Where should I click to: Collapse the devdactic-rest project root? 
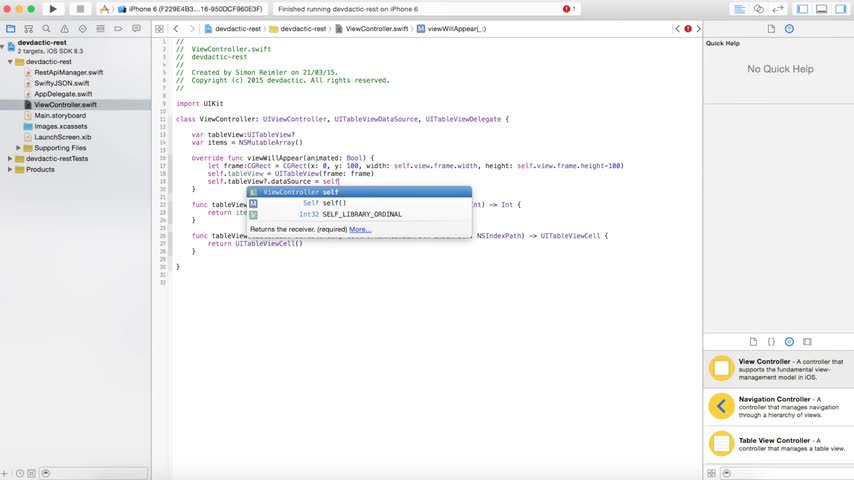point(3,46)
